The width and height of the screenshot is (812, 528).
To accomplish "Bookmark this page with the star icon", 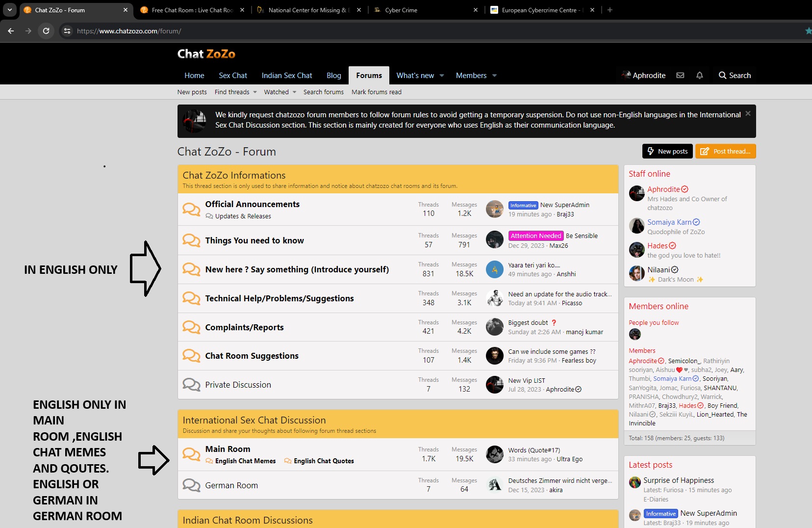I will [x=808, y=31].
